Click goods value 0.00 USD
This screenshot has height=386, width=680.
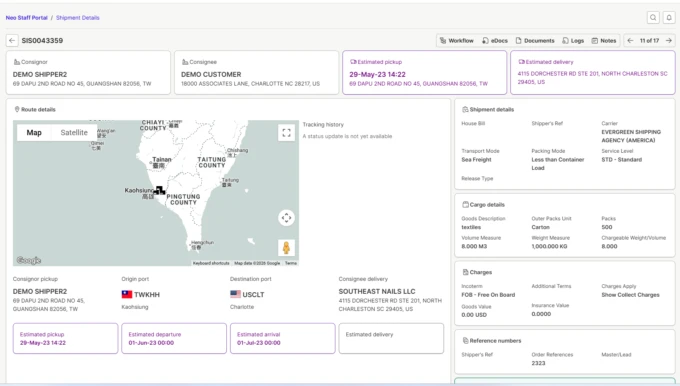[x=474, y=315]
